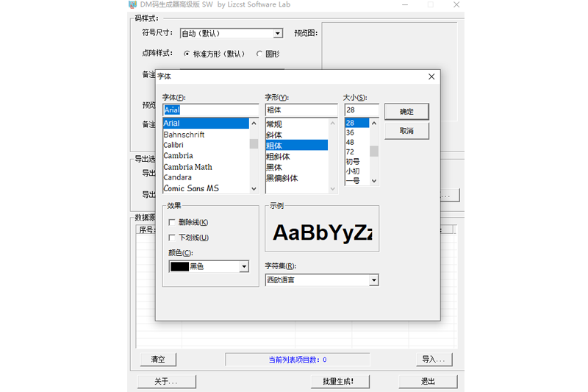Select size 28 in size list
This screenshot has height=392, width=588.
pyautogui.click(x=357, y=123)
